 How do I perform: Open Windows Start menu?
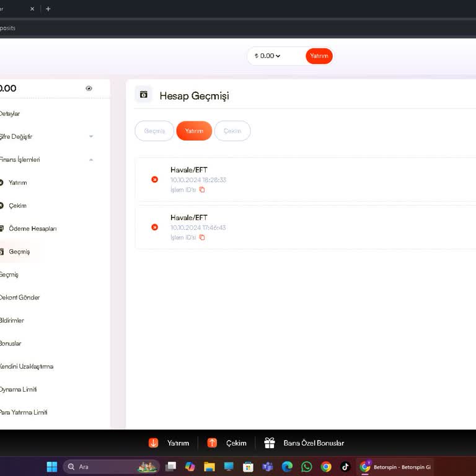[52, 467]
